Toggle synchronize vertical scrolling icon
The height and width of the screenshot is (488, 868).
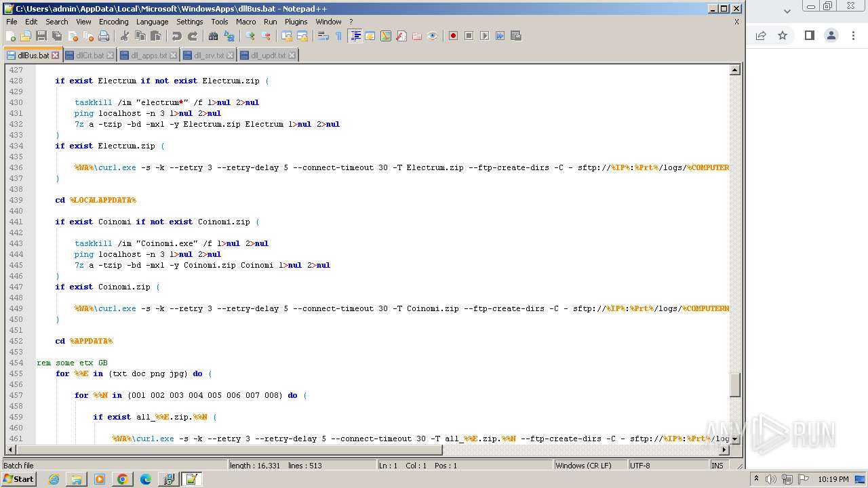click(x=287, y=36)
